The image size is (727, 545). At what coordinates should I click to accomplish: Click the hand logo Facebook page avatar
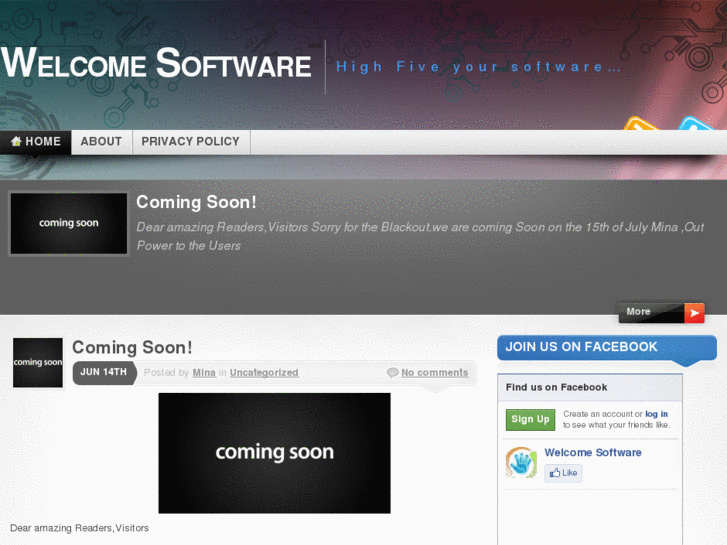coord(521,462)
